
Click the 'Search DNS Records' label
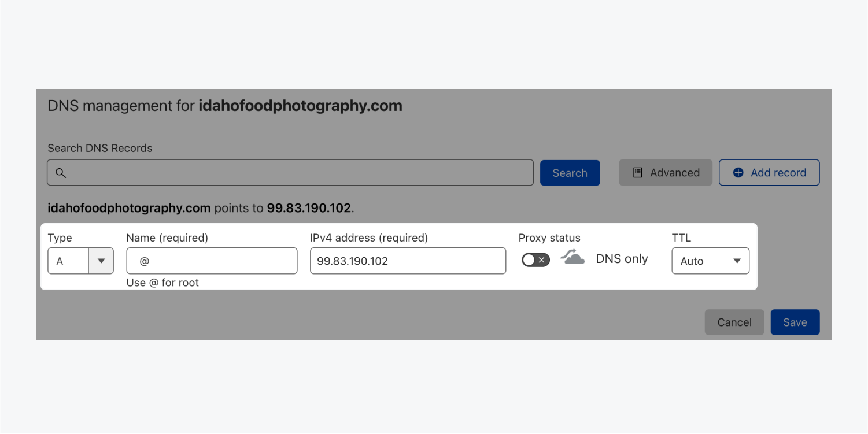click(100, 148)
